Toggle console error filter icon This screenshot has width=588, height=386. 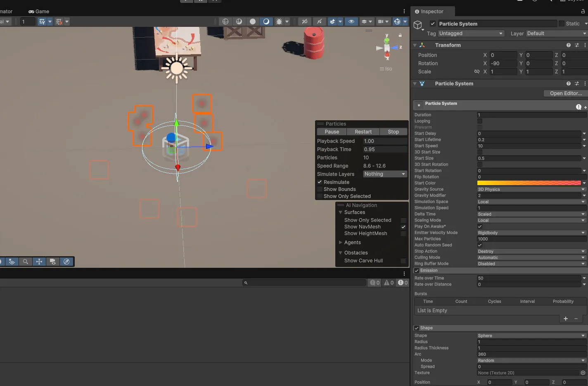403,283
